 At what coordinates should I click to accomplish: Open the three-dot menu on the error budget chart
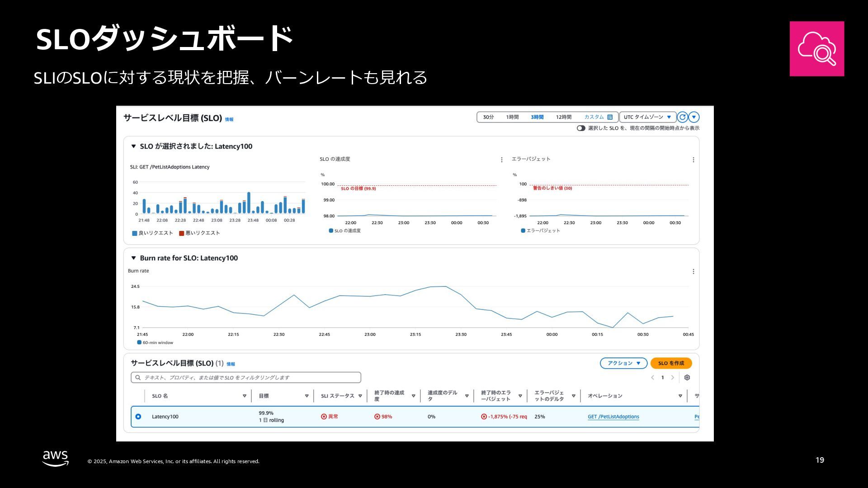[x=693, y=160]
